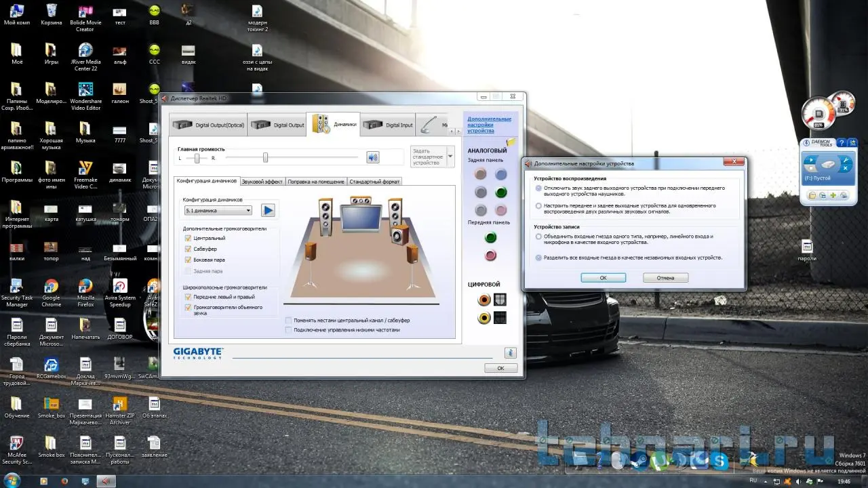Click the Задать стандартное устройство button
This screenshot has width=868, height=488.
click(x=428, y=156)
